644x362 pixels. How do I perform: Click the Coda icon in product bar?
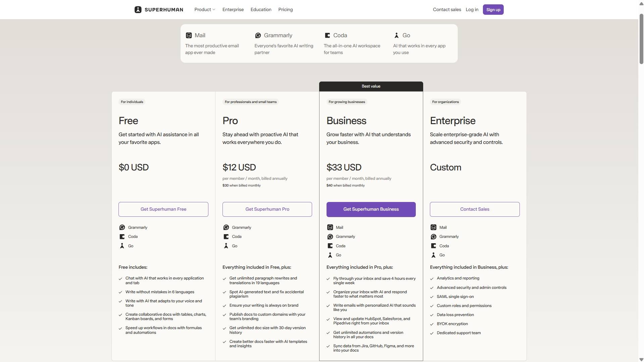pos(327,36)
